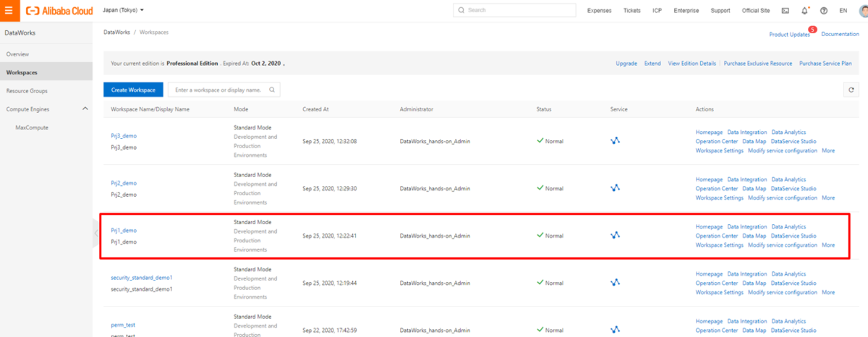Click the DataWorks breadcrumb
This screenshot has width=868, height=337.
click(x=116, y=34)
